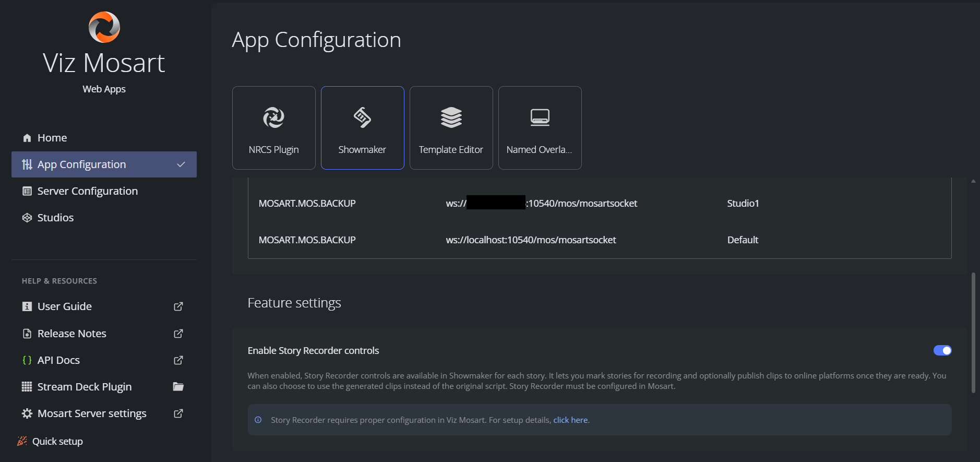
Task: Click MOSART.MOS.BACKUP in the Studio1 row
Action: 307,204
